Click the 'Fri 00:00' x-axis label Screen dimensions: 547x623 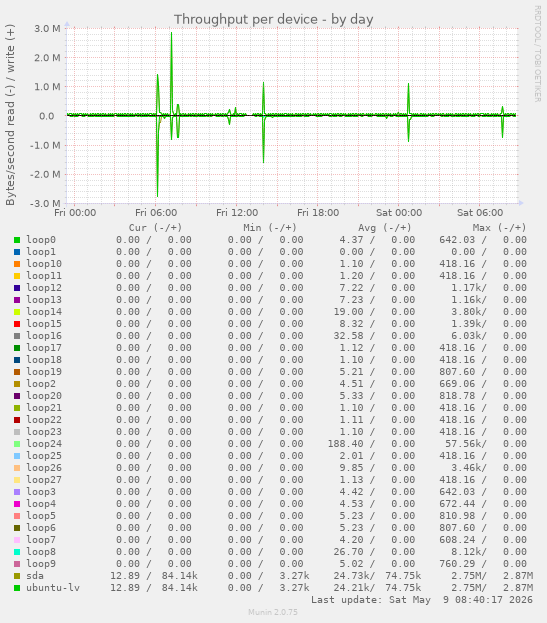(75, 213)
